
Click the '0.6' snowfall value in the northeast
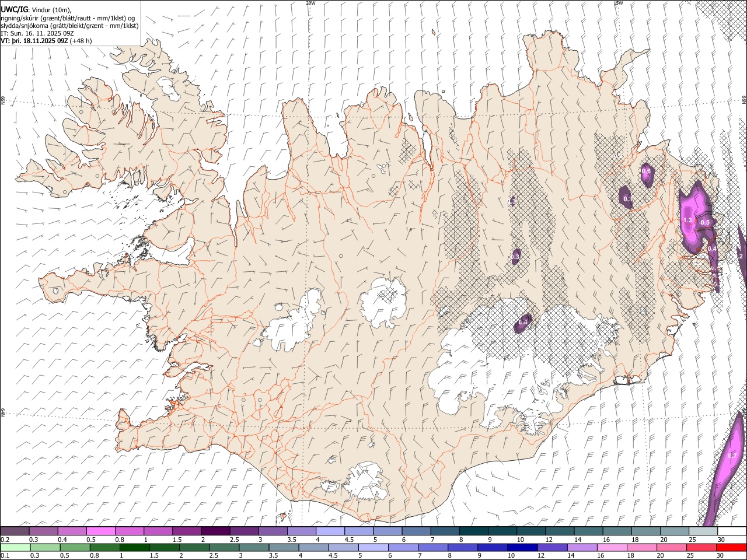646,171
